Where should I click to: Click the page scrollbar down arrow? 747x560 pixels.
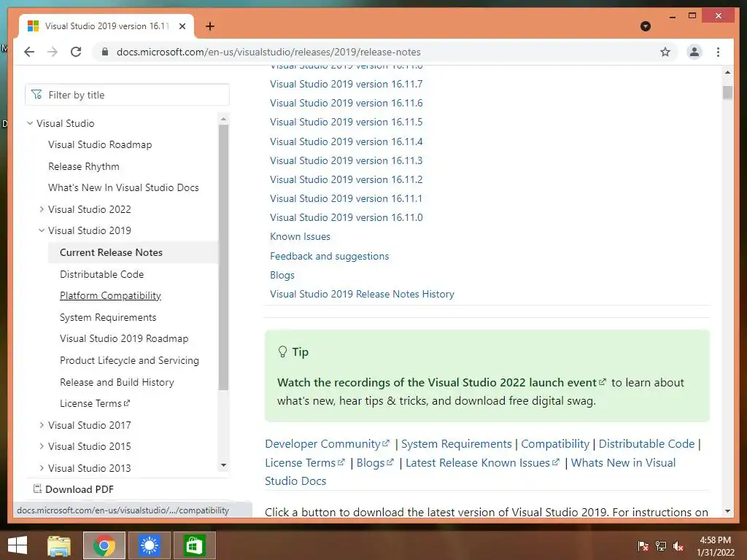point(727,511)
